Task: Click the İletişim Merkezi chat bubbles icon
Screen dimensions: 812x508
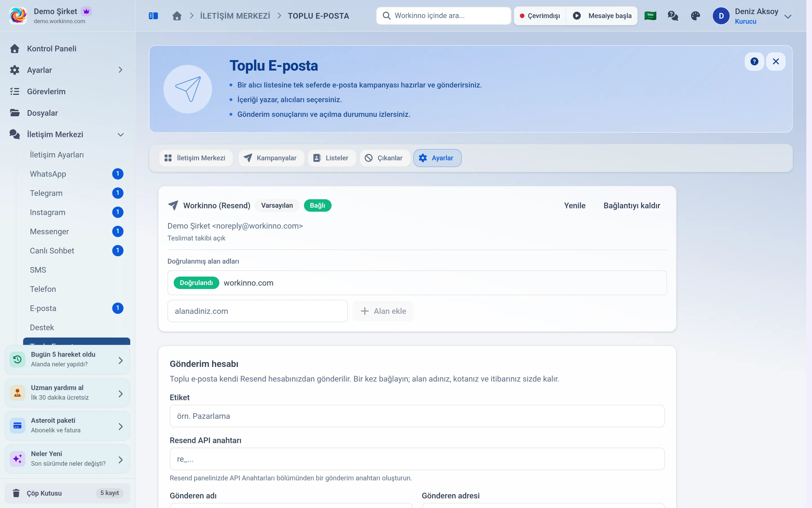Action: [x=14, y=134]
